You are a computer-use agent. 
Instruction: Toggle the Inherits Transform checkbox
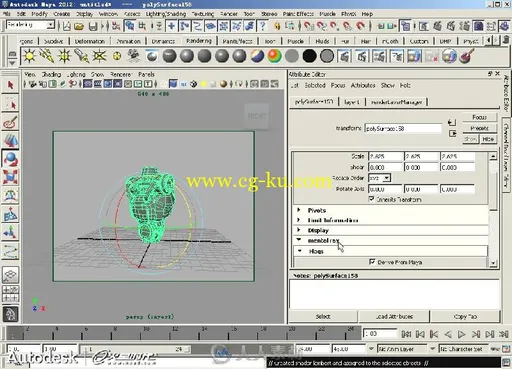coord(371,199)
